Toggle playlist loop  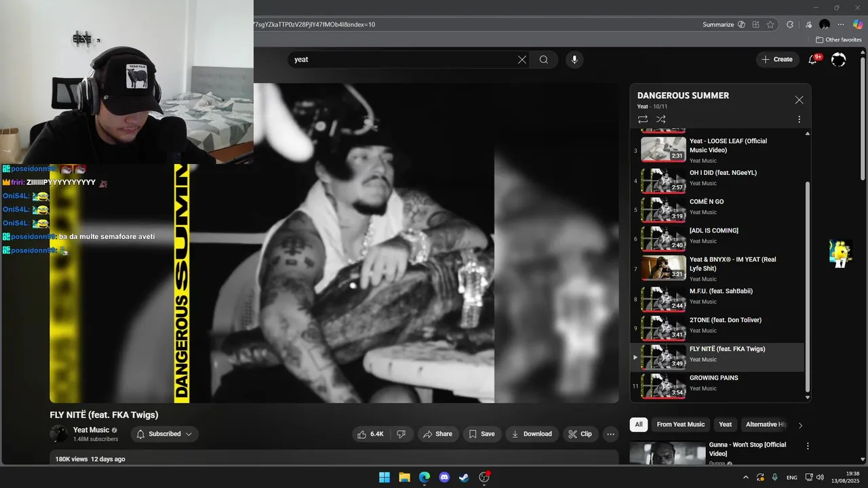(643, 119)
